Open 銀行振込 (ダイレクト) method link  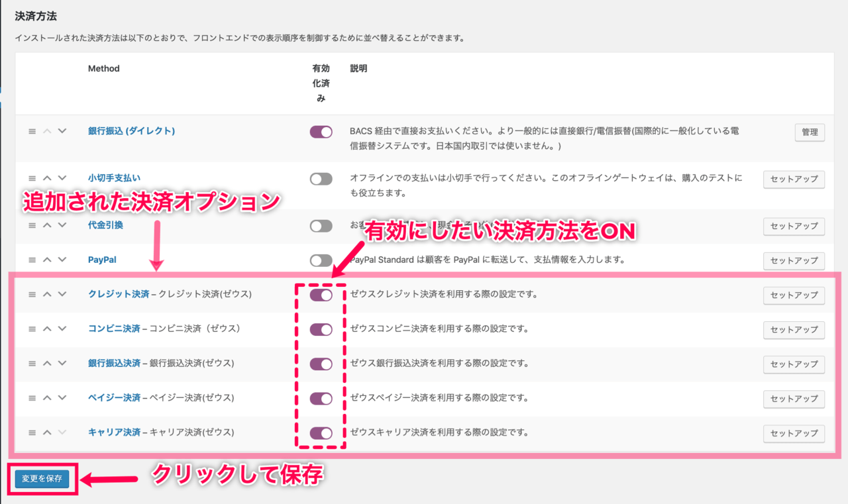(x=131, y=131)
